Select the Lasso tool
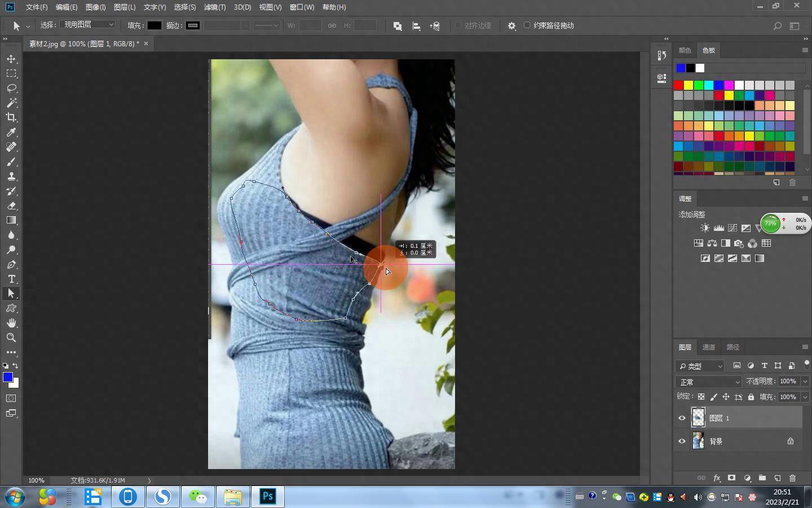This screenshot has height=508, width=812. click(11, 88)
